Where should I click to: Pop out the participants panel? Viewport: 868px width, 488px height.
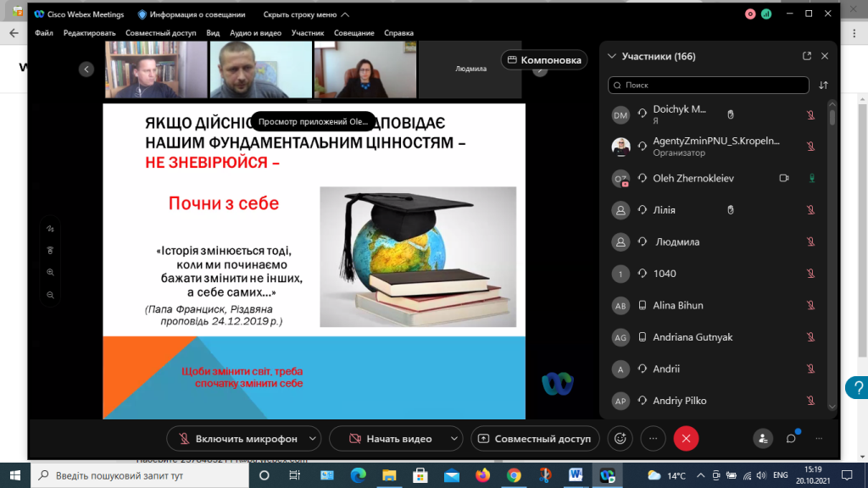[x=806, y=56]
